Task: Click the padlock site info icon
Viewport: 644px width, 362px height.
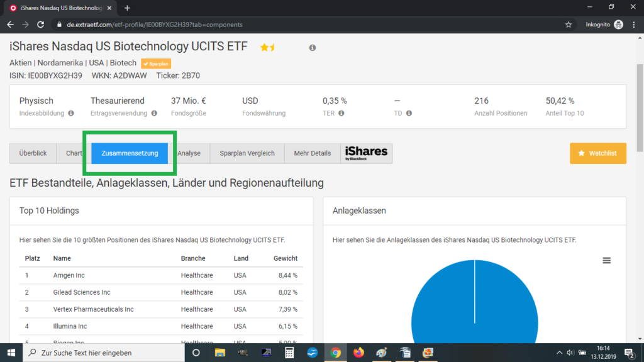Action: coord(59,25)
